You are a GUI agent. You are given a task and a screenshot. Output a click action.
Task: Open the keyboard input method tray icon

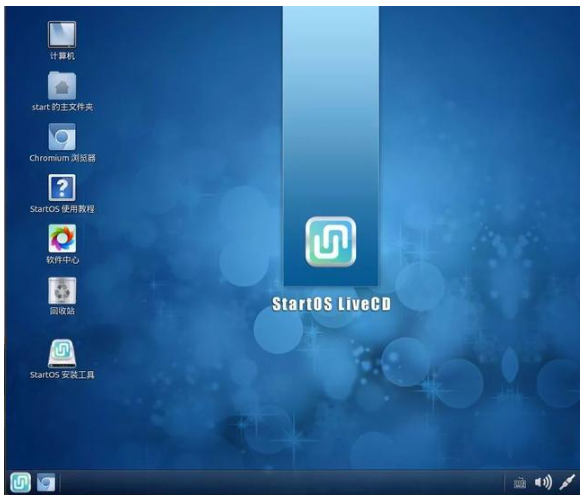coord(520,483)
